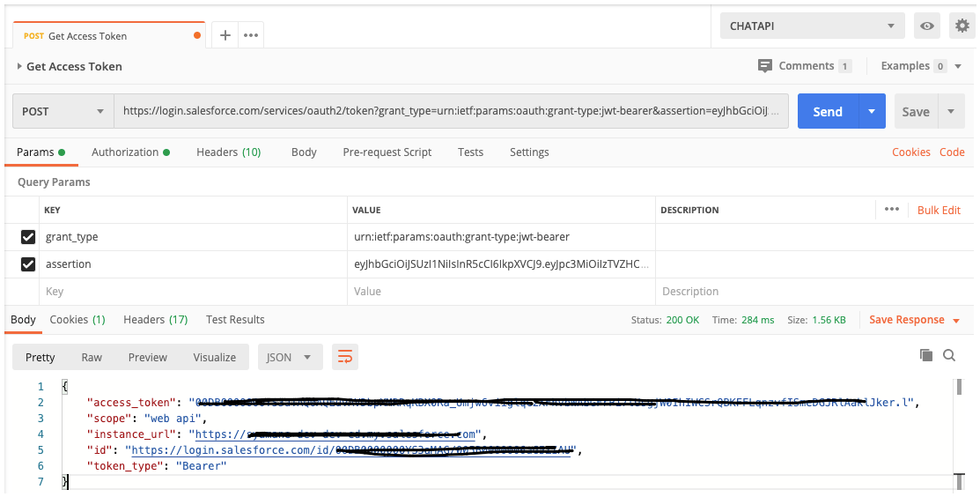Click Bulk Edit for query params
The width and height of the screenshot is (980, 497).
(x=939, y=210)
